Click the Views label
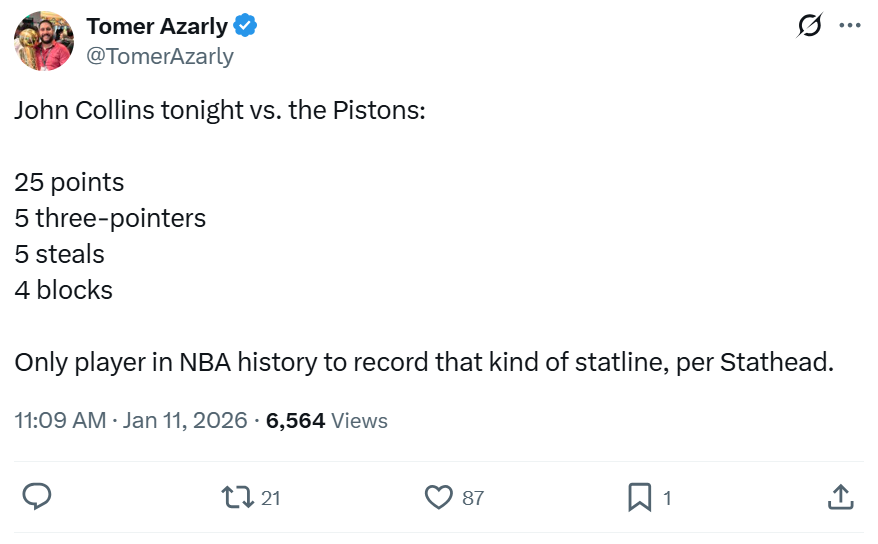This screenshot has width=878, height=544. (360, 421)
